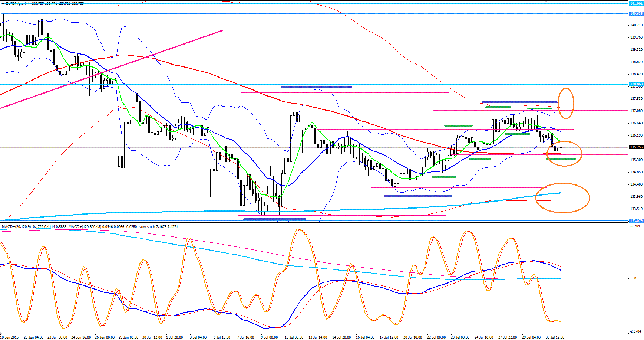Viewport: 644px width, 340px height.
Task: Click the 29 Jul 04:00 time label
Action: 532,337
